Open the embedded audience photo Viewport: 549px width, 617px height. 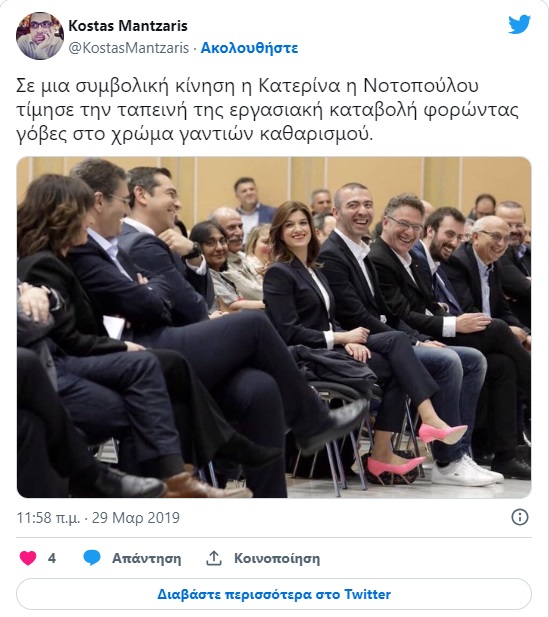(274, 327)
